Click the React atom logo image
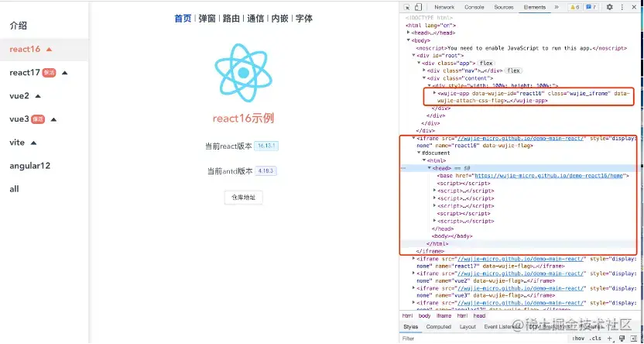The height and width of the screenshot is (344, 644). point(244,73)
